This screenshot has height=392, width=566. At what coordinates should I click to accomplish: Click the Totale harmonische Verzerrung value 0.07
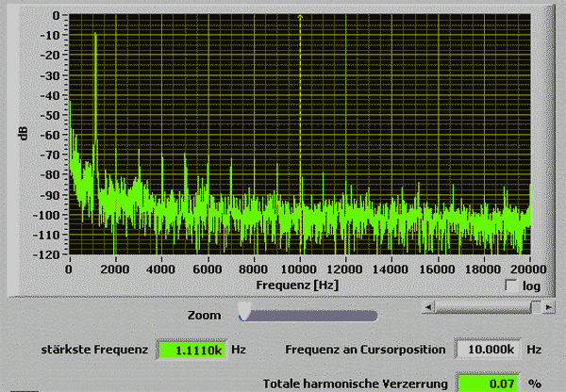coord(488,384)
